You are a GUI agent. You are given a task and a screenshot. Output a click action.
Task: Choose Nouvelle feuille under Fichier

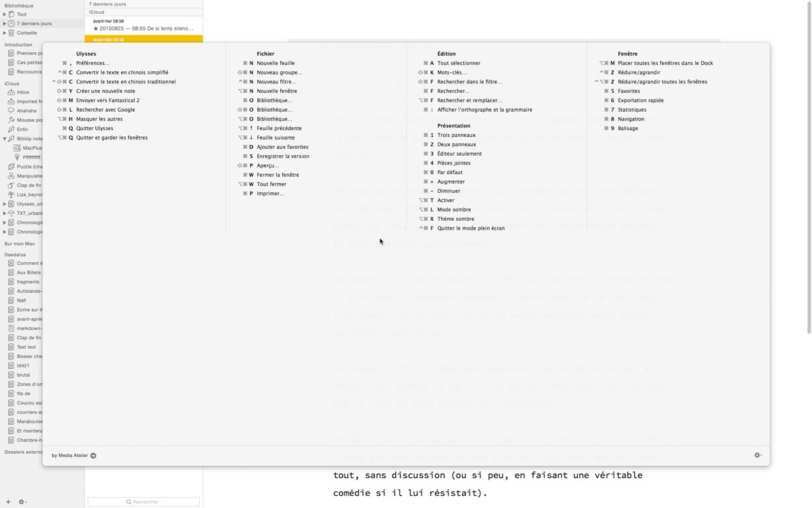coord(276,63)
